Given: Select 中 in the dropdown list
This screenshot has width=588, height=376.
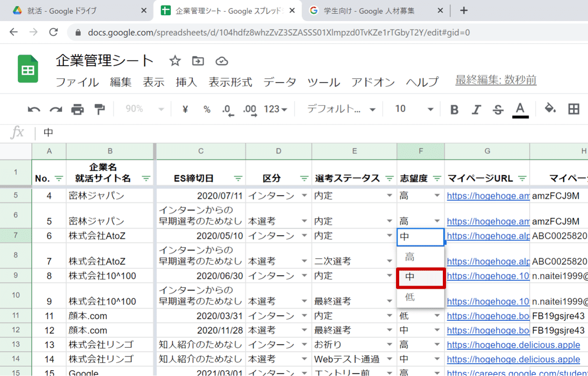Looking at the screenshot, I should 420,278.
